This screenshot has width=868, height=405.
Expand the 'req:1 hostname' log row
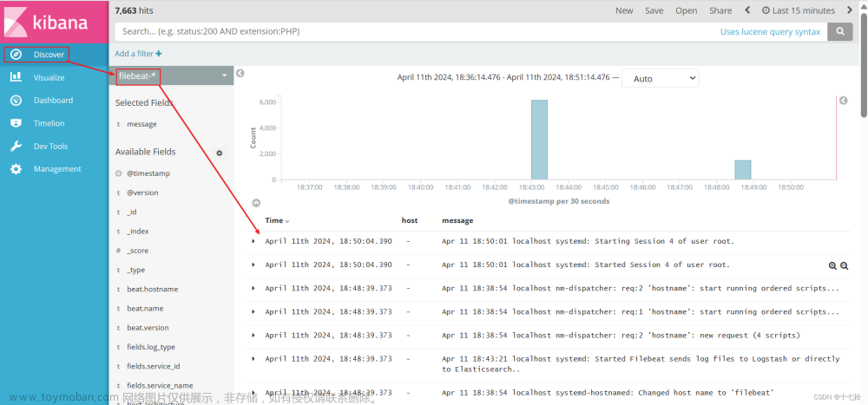(x=253, y=311)
